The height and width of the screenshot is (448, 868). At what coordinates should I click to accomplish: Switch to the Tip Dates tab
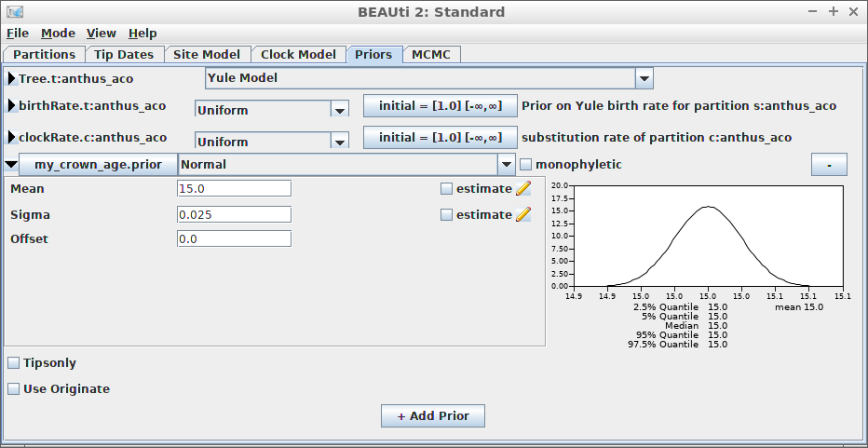[x=124, y=55]
